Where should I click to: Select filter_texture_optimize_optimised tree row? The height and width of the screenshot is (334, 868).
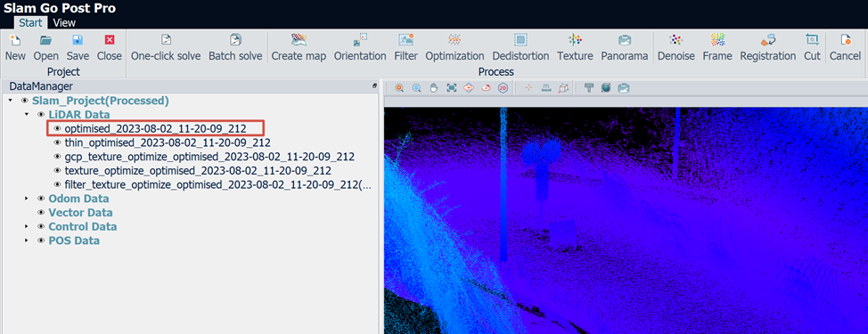click(x=218, y=184)
